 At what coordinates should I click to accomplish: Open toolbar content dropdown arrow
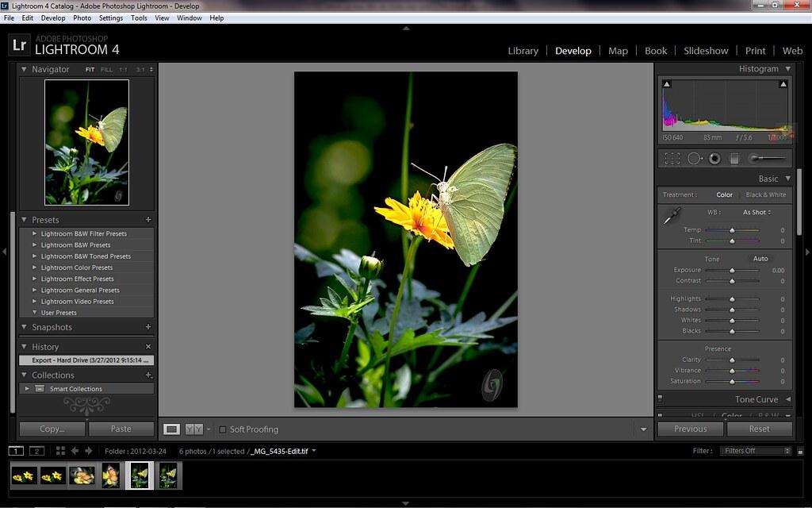pos(644,429)
